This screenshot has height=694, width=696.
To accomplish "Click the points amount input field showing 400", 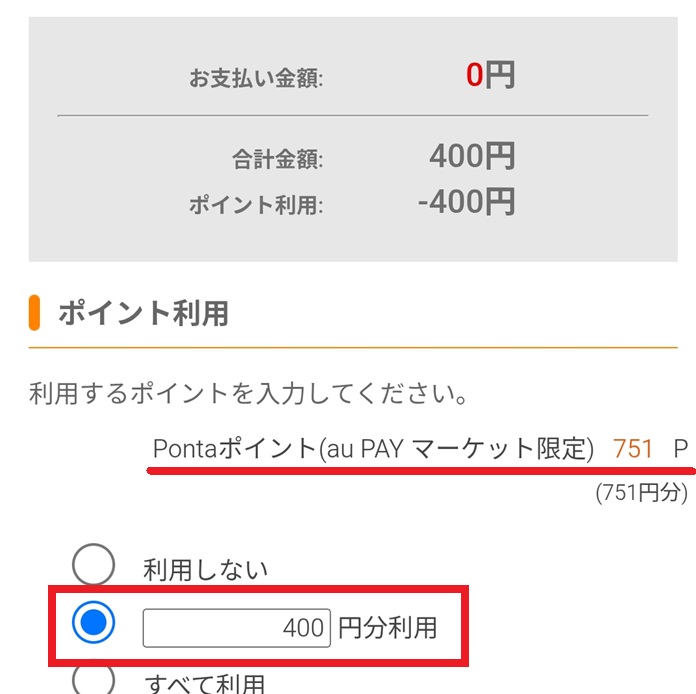I will point(236,628).
